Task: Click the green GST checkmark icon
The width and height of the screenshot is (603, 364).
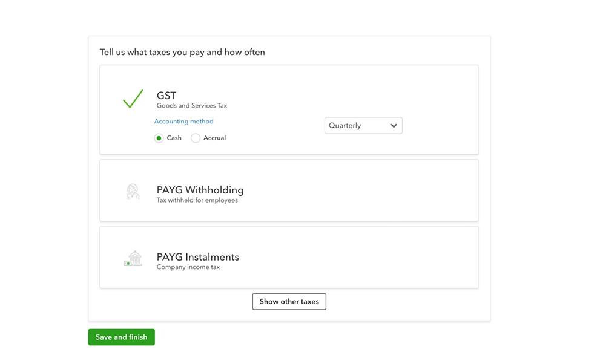Action: tap(133, 99)
